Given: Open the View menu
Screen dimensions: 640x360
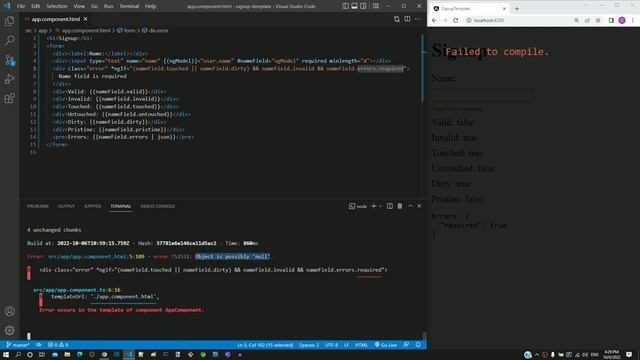Looking at the screenshot, I should [x=79, y=6].
